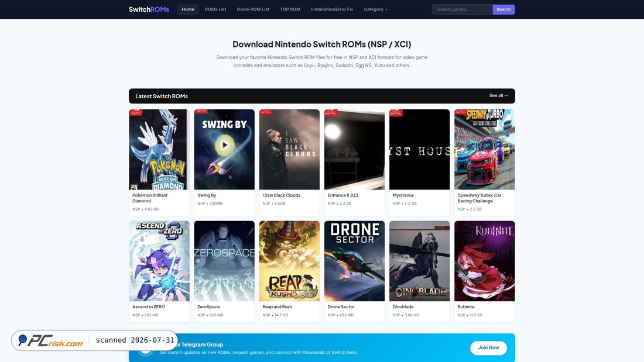Click the Swing By title text
The height and width of the screenshot is (362, 644).
207,195
